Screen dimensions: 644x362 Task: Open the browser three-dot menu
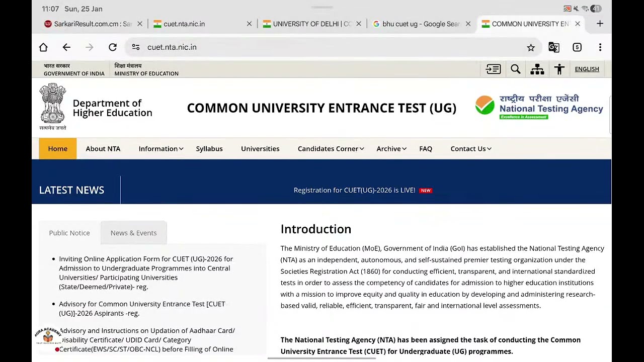pyautogui.click(x=600, y=47)
